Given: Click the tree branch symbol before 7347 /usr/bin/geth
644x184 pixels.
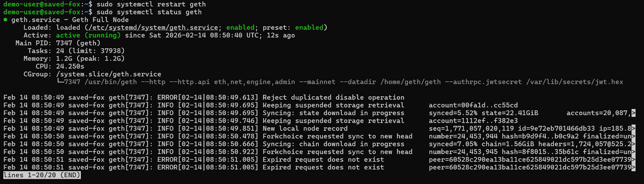Looking at the screenshot, I should click(x=60, y=82).
